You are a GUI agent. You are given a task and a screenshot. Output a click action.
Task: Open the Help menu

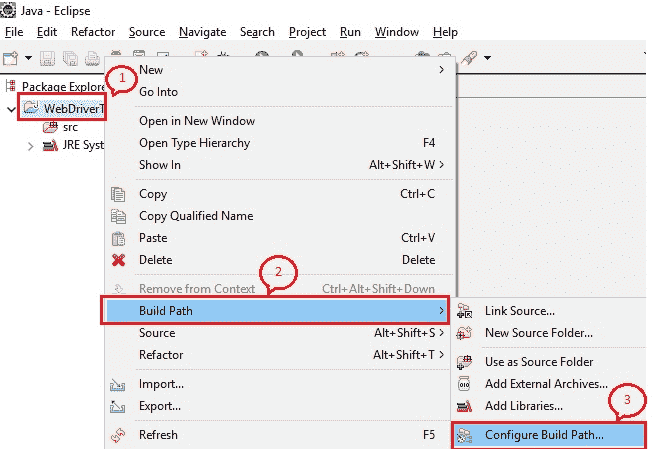[x=445, y=32]
